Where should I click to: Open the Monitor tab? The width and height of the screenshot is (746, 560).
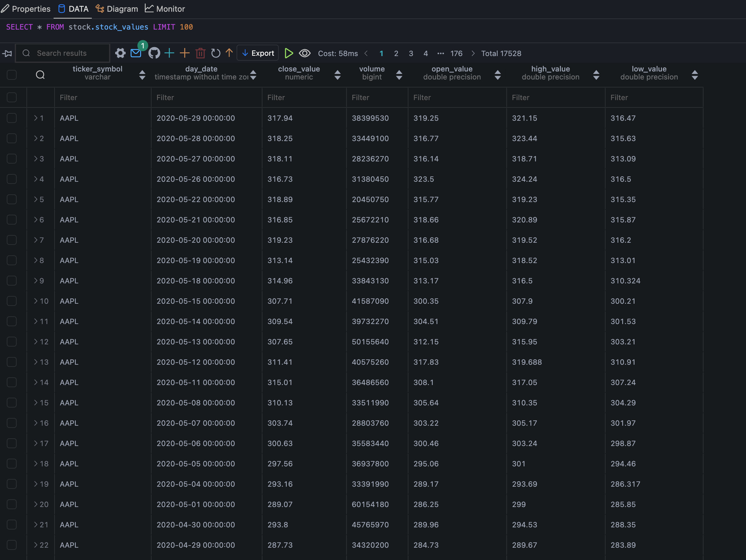pyautogui.click(x=165, y=9)
